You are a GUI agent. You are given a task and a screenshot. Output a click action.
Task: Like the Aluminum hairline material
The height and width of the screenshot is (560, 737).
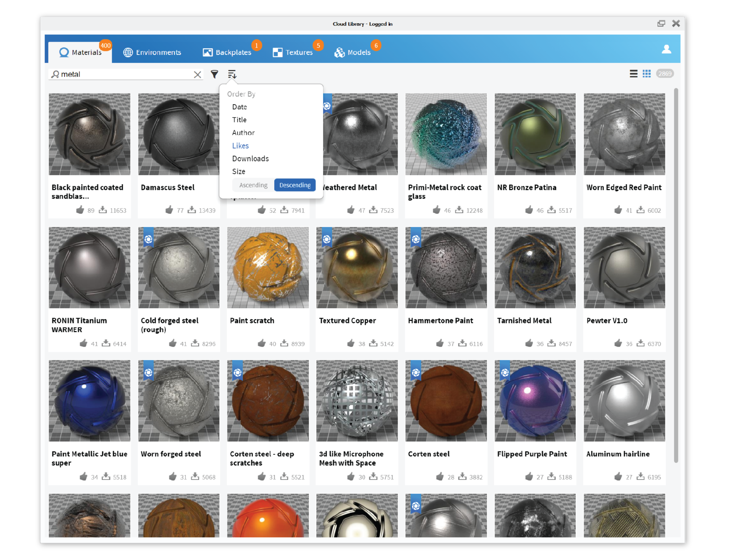[x=618, y=477]
